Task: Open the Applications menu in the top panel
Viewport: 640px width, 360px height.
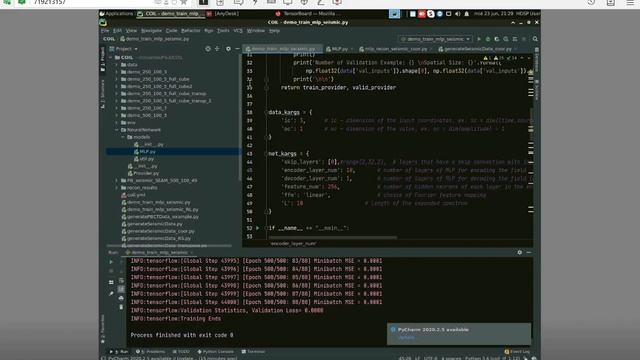Action: tap(116, 14)
